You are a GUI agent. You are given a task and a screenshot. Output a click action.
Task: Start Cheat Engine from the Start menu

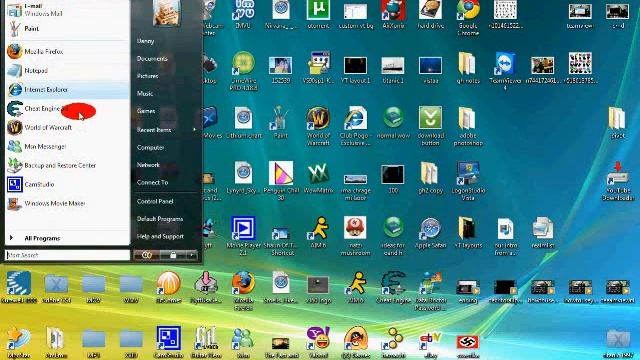coord(67,109)
